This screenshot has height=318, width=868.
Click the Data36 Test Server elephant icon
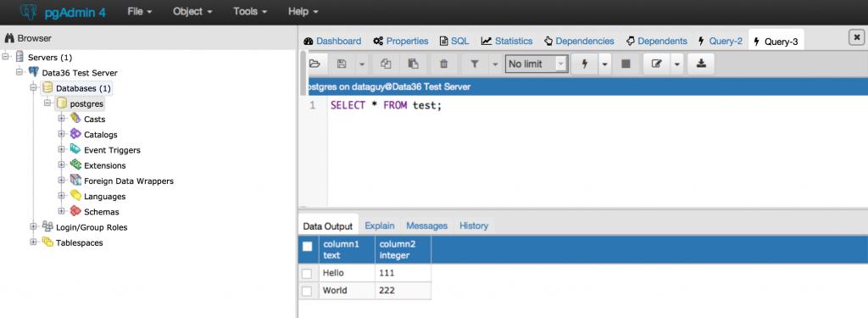pos(34,73)
